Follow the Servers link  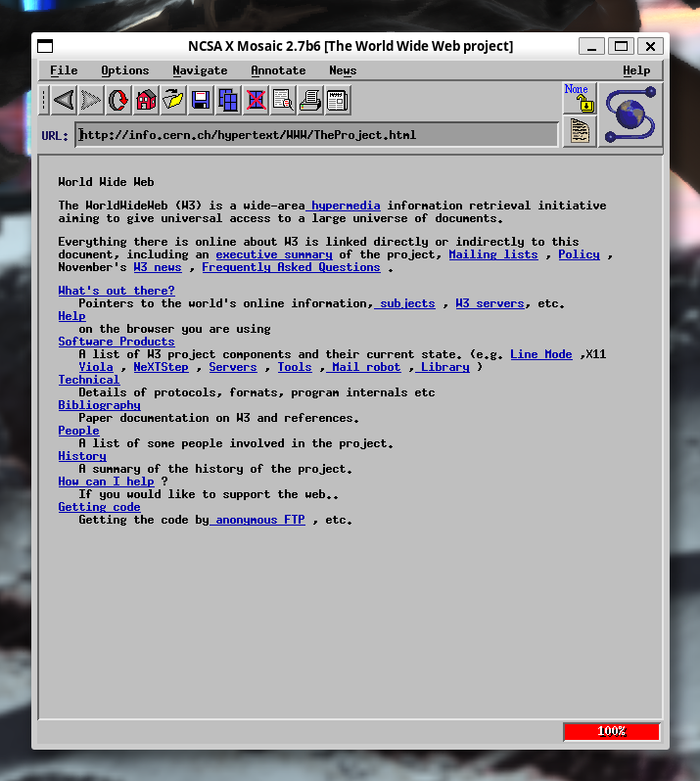(233, 367)
